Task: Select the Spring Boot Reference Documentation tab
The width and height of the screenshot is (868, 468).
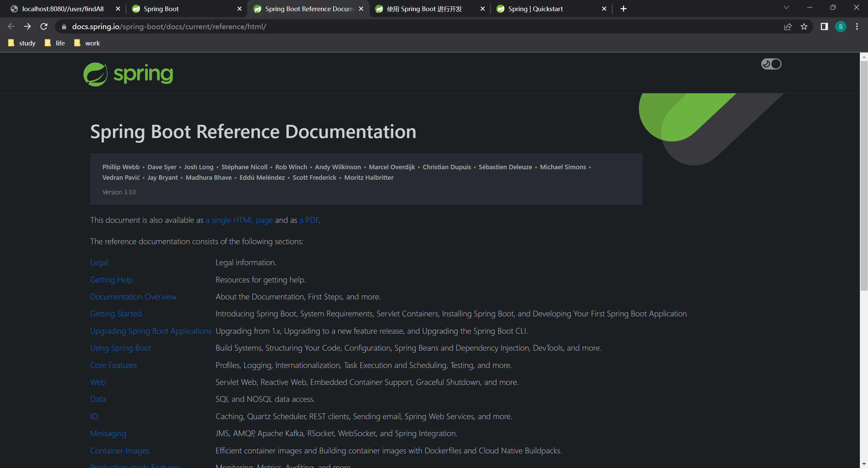Action: click(309, 9)
